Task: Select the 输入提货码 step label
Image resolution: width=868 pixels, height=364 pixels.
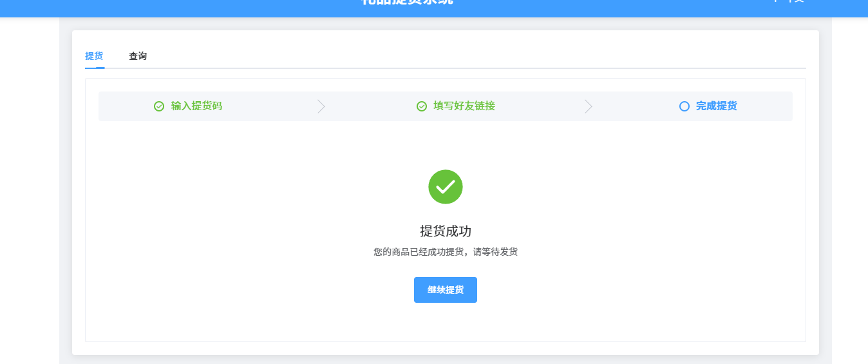Action: coord(196,106)
